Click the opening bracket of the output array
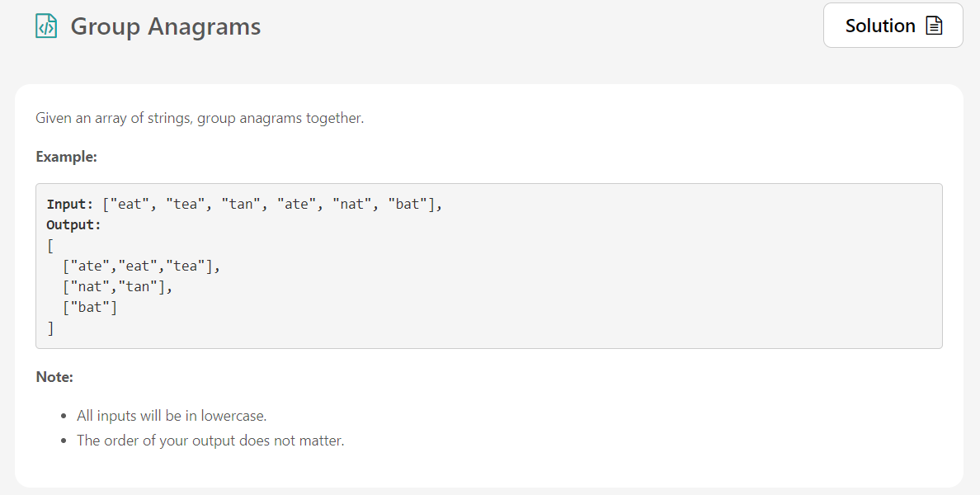The height and width of the screenshot is (495, 980). pos(50,246)
